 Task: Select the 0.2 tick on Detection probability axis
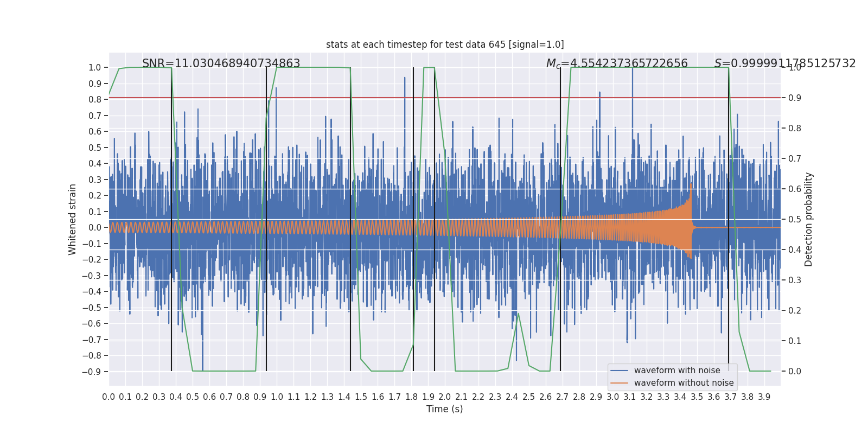(795, 311)
